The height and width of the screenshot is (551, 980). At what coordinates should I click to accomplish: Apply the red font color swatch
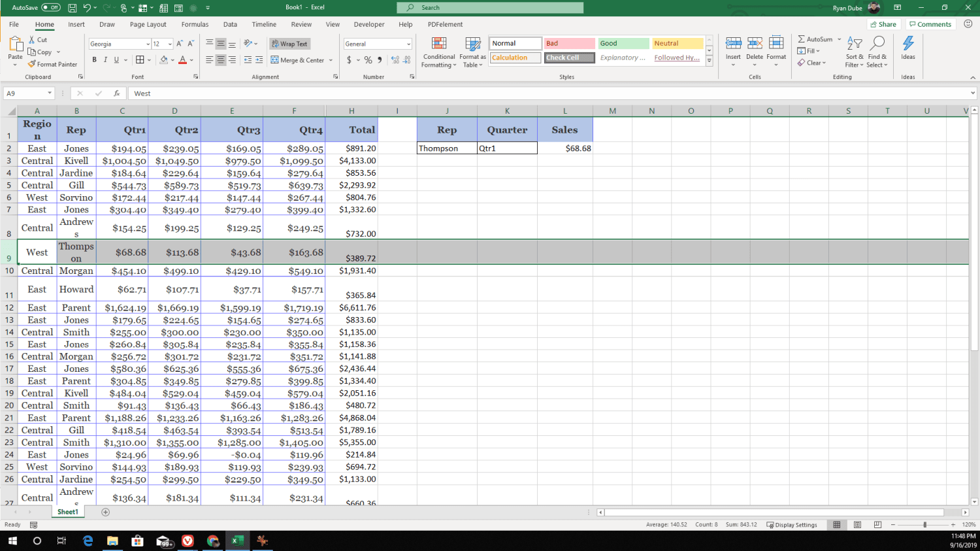(183, 59)
